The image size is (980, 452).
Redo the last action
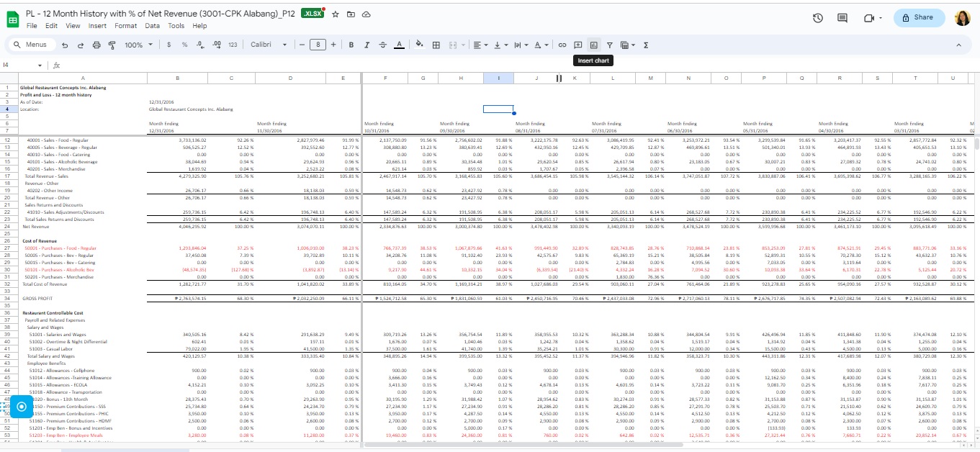tap(80, 45)
